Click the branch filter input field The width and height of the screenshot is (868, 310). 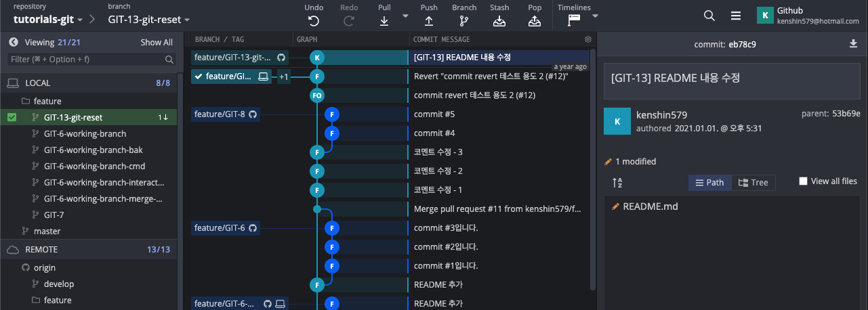(85, 60)
